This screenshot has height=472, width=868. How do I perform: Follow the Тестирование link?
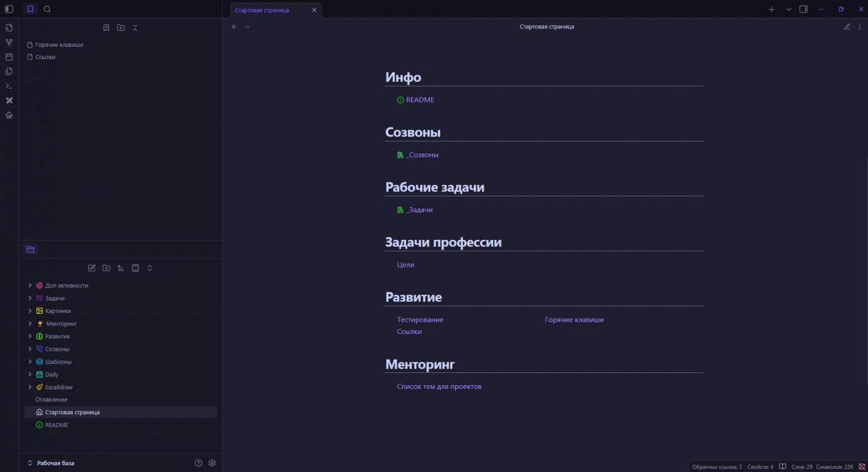pyautogui.click(x=420, y=320)
